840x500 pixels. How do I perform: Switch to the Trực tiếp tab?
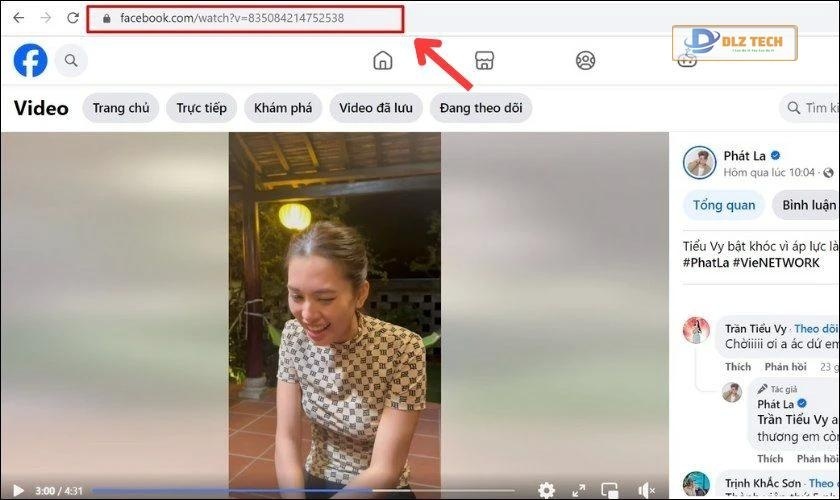coord(201,108)
